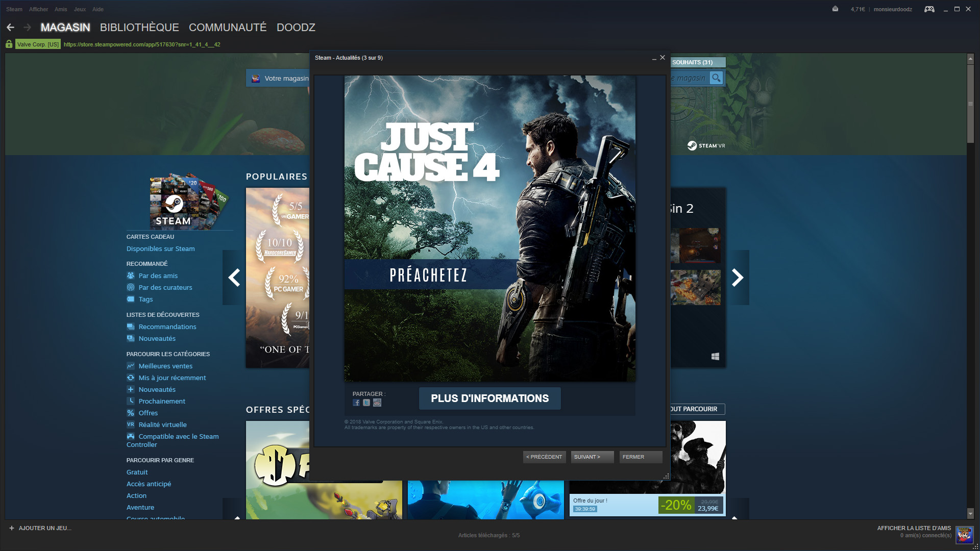Screen dimensions: 980x551
Task: Open Compatible avec le Steam Controller link
Action: coord(173,440)
